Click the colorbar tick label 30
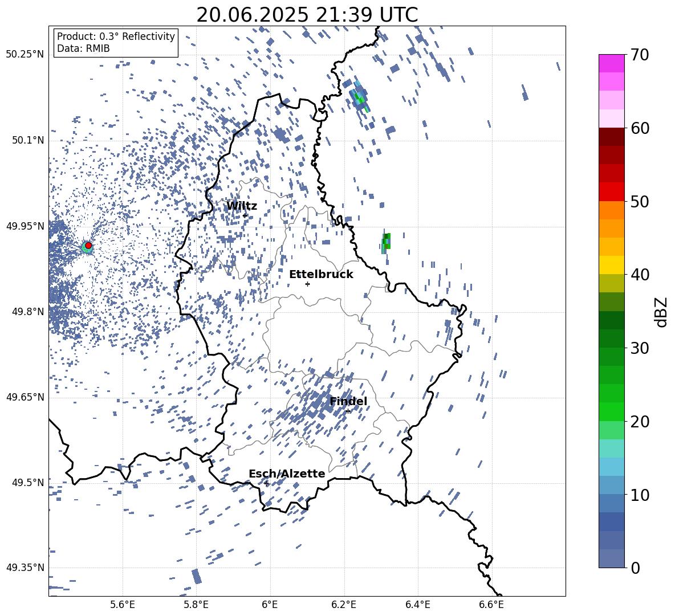The image size is (675, 616). click(640, 348)
